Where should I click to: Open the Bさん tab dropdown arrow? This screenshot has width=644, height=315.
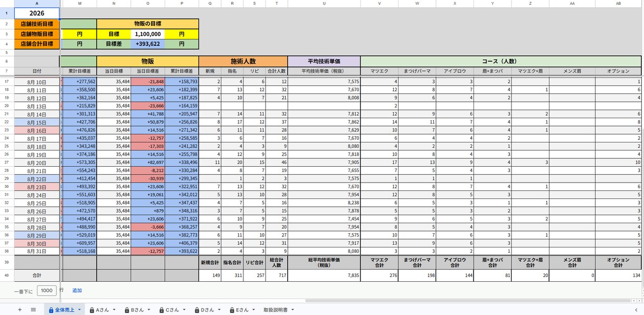pos(149,310)
